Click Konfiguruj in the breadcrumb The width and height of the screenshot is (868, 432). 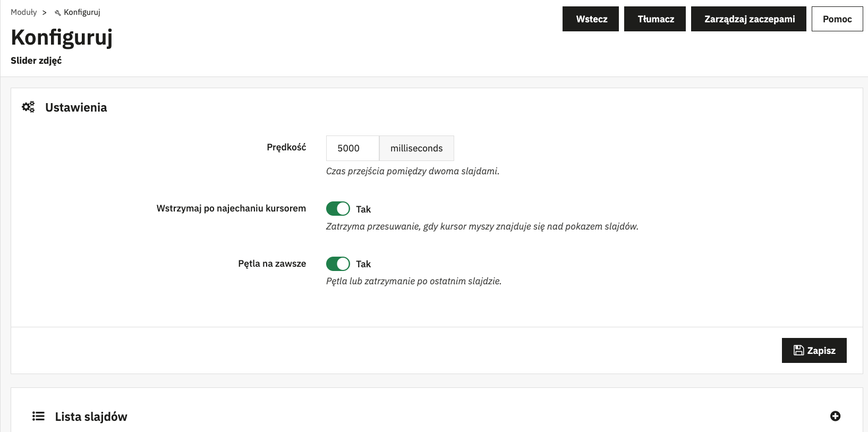82,12
